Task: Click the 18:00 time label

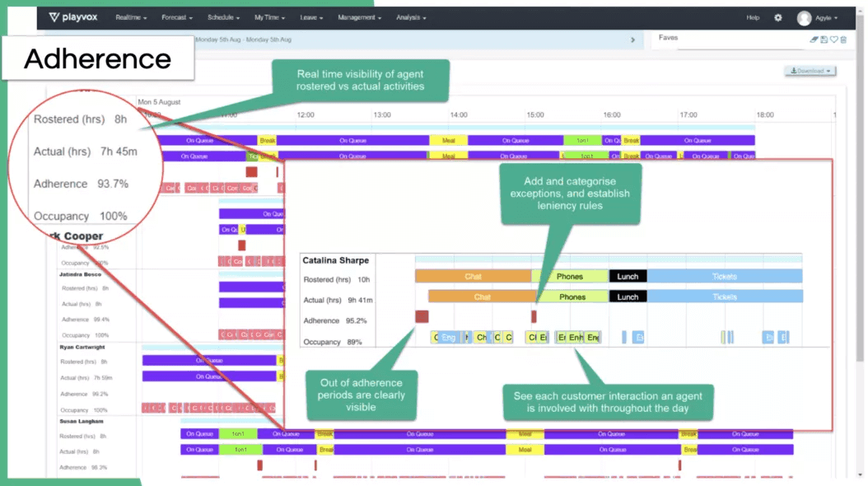Action: [765, 115]
